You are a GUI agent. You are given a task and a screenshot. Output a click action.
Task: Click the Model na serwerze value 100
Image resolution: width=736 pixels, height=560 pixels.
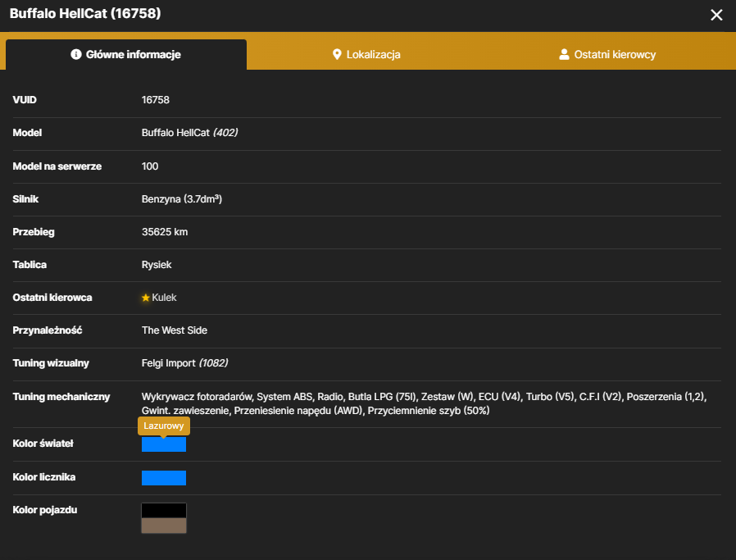pyautogui.click(x=150, y=166)
